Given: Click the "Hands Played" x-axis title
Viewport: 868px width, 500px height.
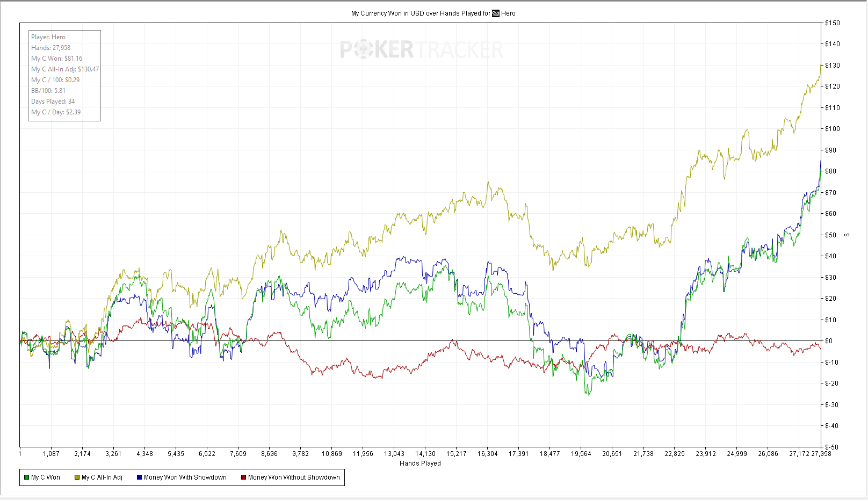Looking at the screenshot, I should 420,463.
